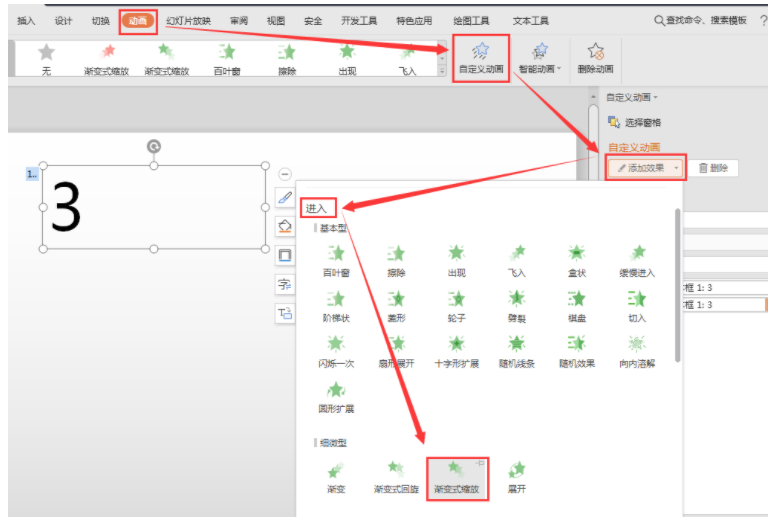Pick 阶梯状 entrance effect

(x=336, y=306)
